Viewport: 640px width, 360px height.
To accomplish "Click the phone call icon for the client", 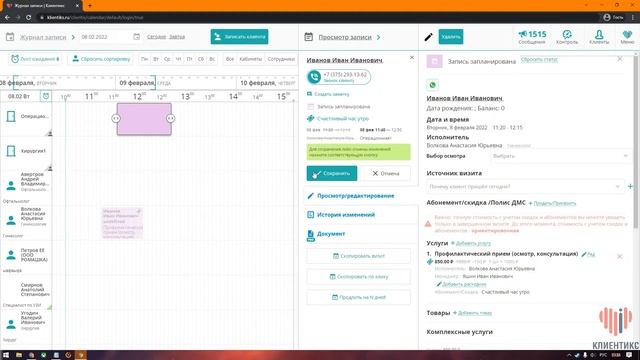I will click(x=314, y=77).
